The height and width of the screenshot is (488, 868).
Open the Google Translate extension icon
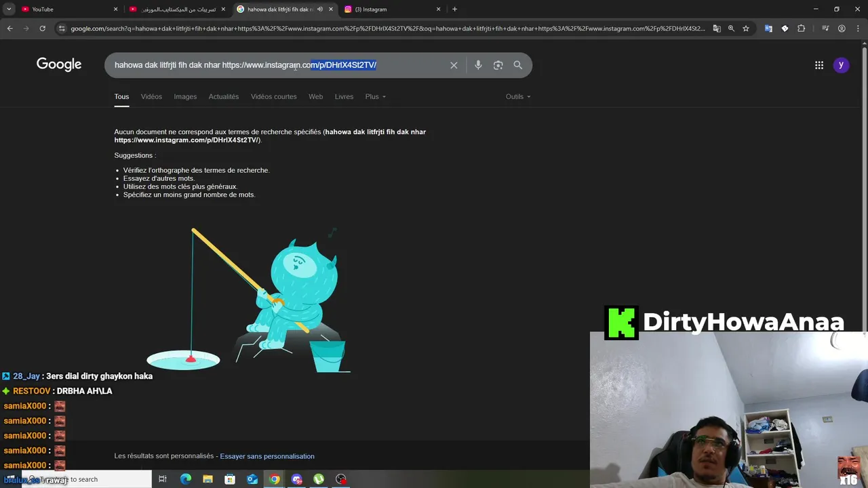click(768, 28)
